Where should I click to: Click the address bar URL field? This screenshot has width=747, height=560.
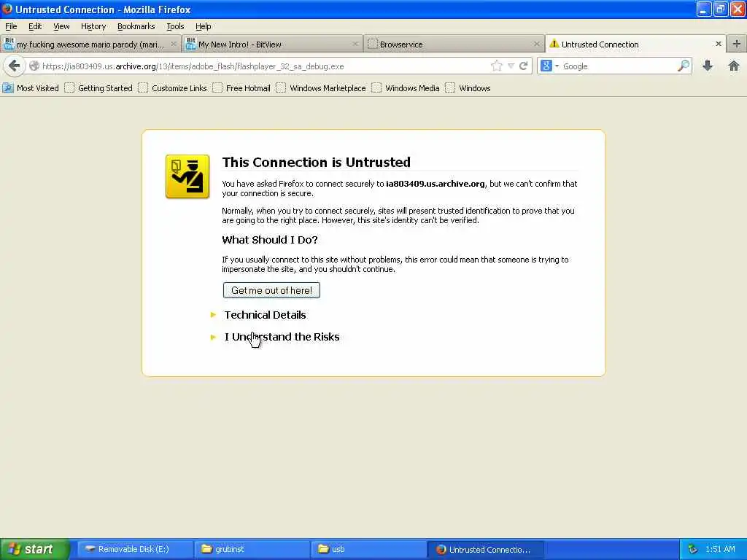pyautogui.click(x=264, y=66)
